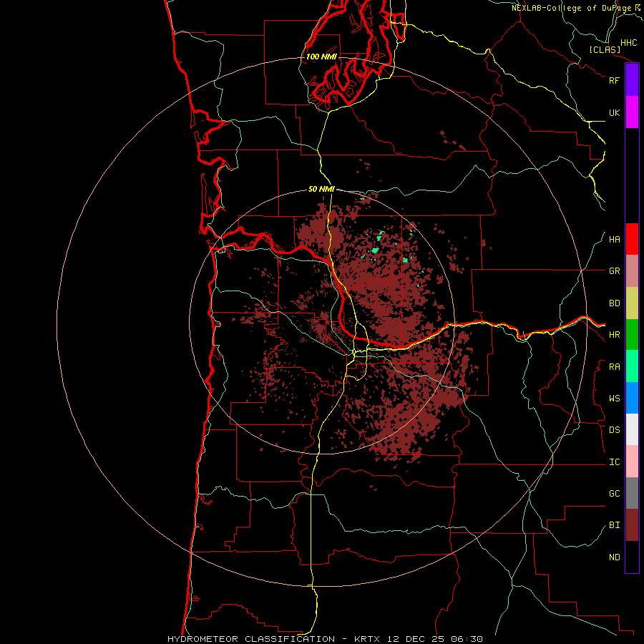The width and height of the screenshot is (644, 644).
Task: Click the 'NEXLAB-College of DuPage' credit text
Action: pyautogui.click(x=571, y=8)
